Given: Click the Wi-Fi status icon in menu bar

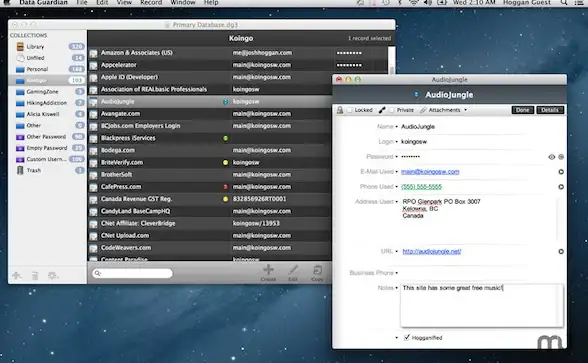Looking at the screenshot, I should [413, 3].
